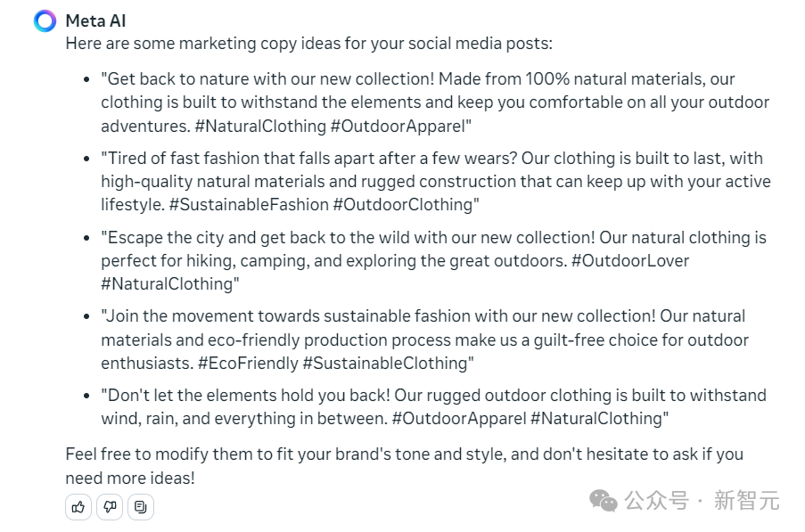Image resolution: width=805 pixels, height=532 pixels.
Task: Click #OutdoorApparel after #NaturalClothing in first bullet
Action: tap(400, 126)
